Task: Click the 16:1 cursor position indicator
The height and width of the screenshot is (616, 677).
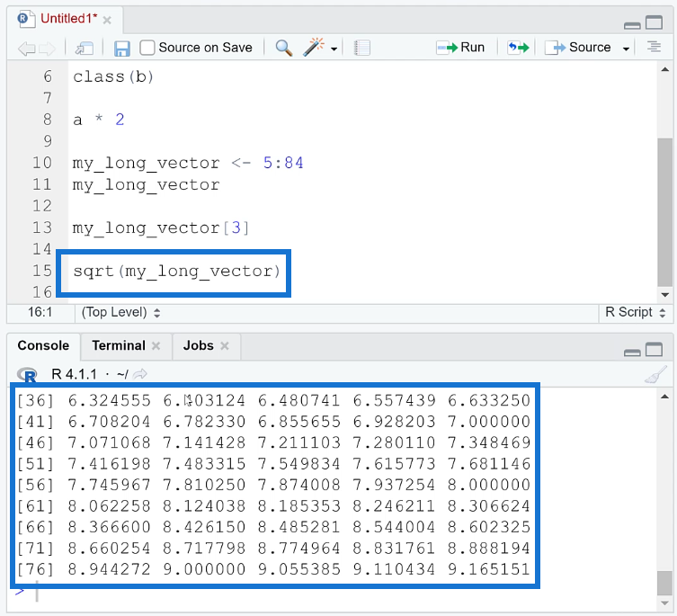Action: tap(40, 312)
